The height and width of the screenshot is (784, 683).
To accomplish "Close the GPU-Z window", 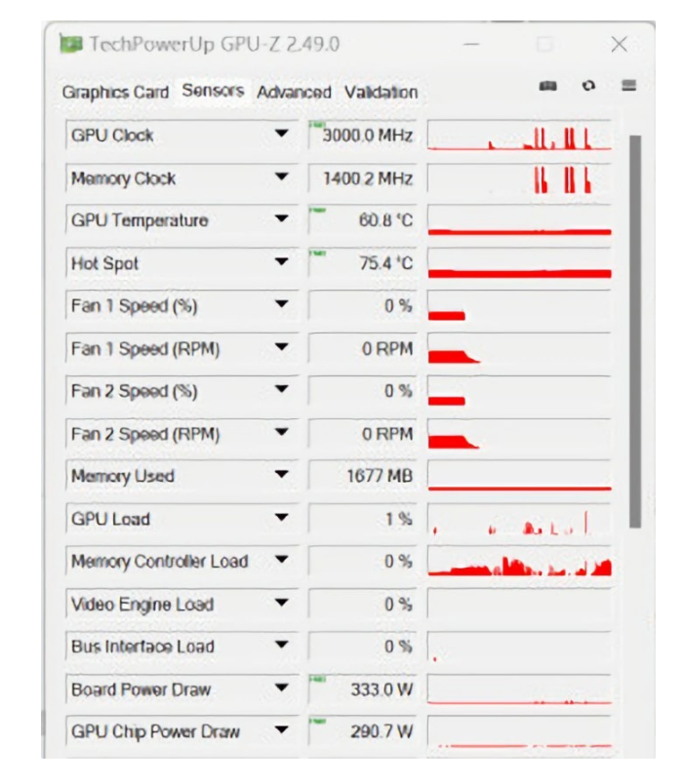I will point(619,45).
